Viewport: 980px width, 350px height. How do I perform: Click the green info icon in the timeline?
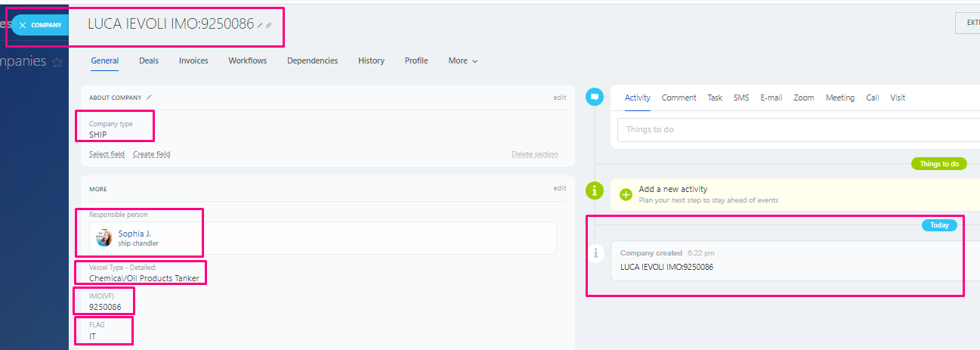[595, 190]
